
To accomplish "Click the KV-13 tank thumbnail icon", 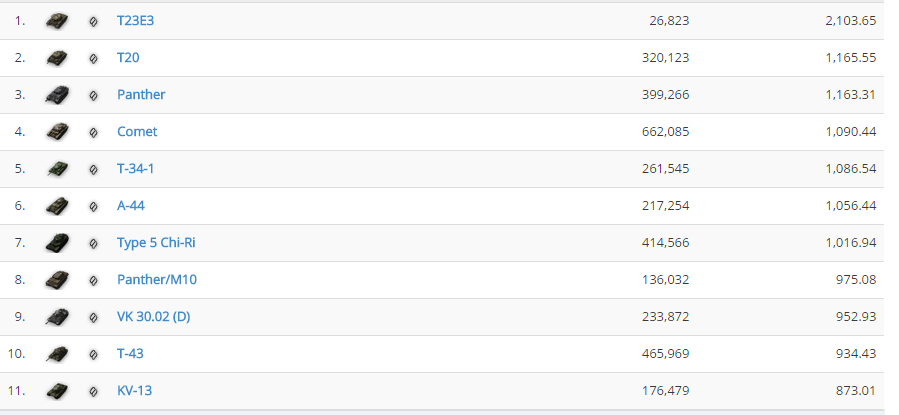I will 57,391.
